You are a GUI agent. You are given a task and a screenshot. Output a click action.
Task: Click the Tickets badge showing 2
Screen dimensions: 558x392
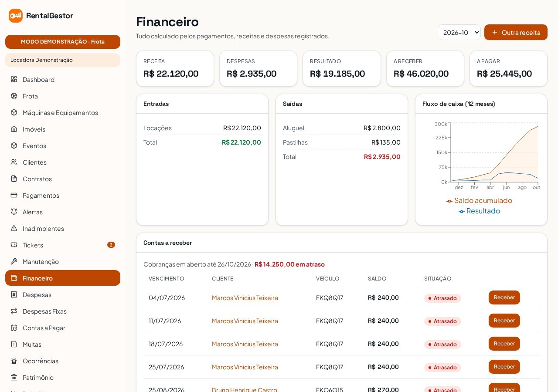[x=111, y=245]
